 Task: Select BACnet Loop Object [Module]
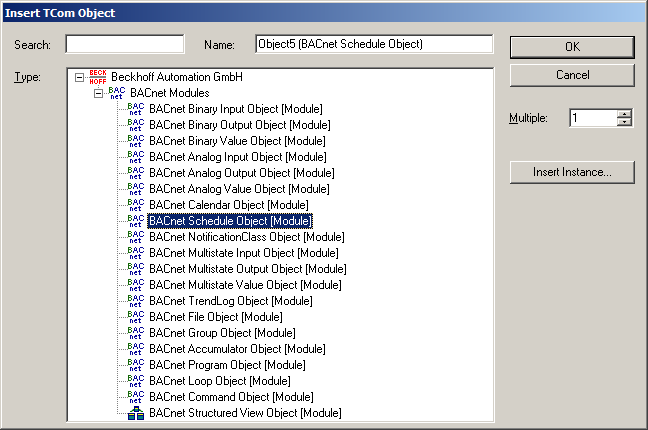click(x=220, y=381)
